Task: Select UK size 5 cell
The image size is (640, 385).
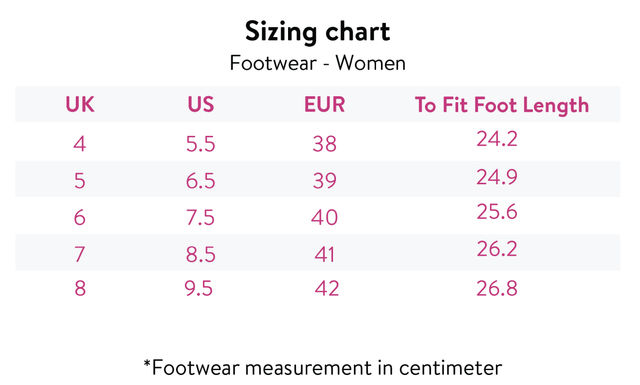Action: pyautogui.click(x=80, y=180)
